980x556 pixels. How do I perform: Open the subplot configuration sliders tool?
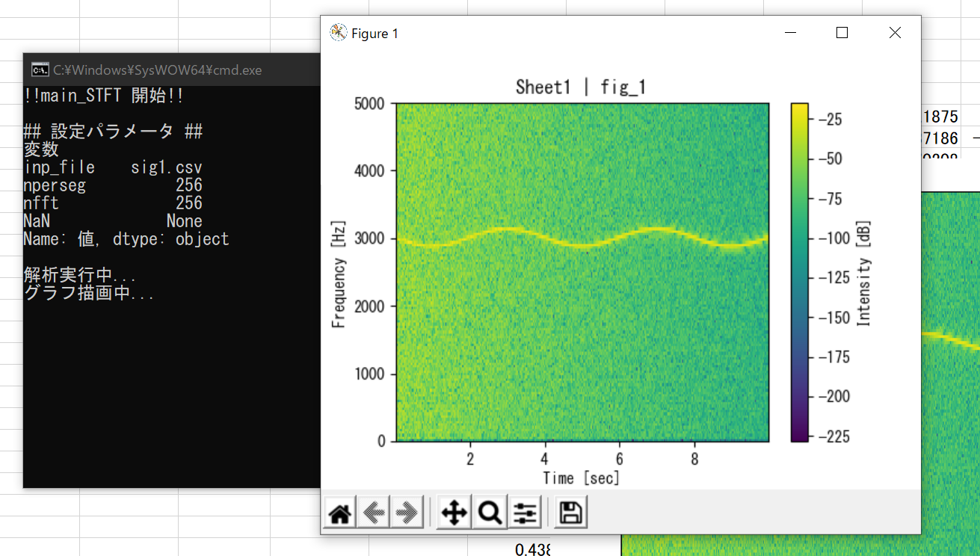525,512
